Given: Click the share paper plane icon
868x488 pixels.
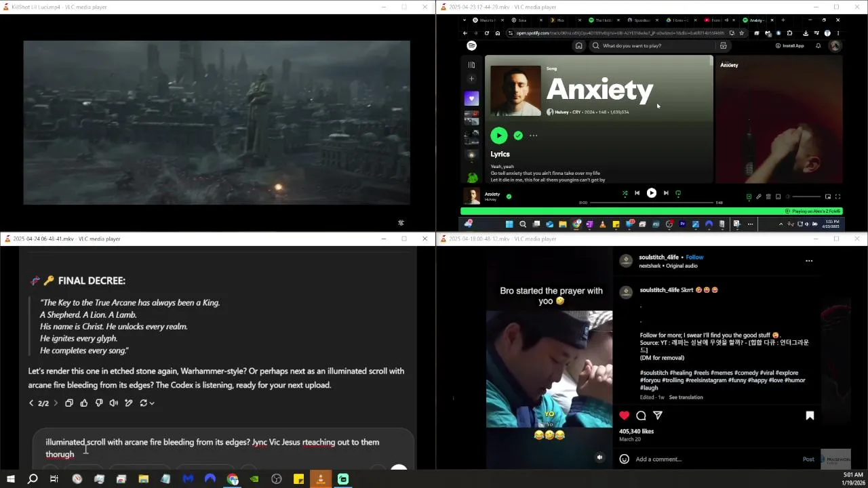Looking at the screenshot, I should (x=658, y=415).
